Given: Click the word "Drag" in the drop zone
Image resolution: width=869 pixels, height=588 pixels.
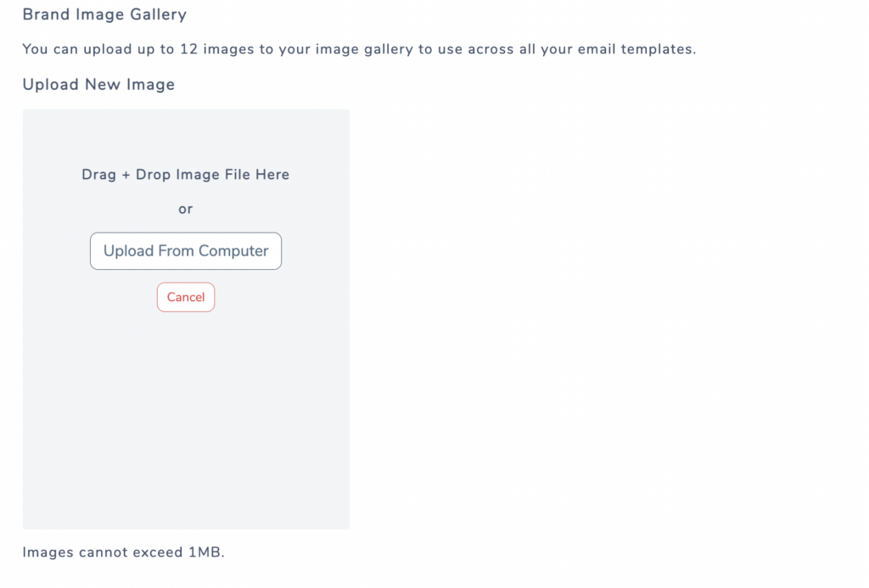Looking at the screenshot, I should pyautogui.click(x=98, y=175).
